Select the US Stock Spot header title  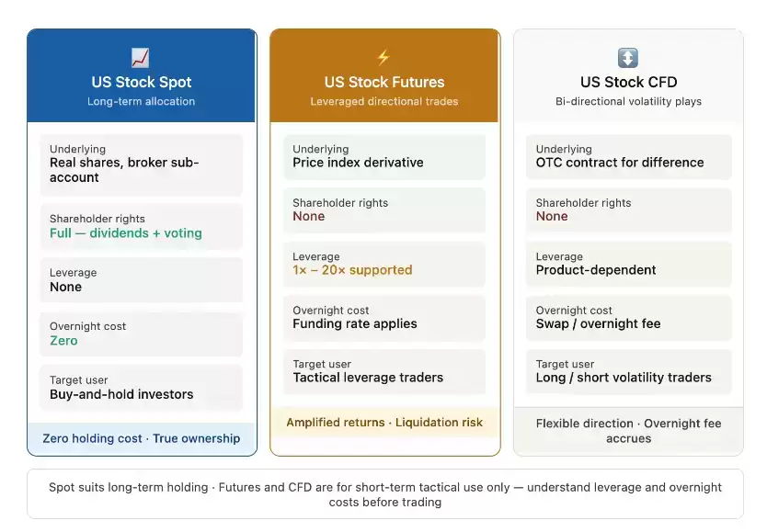click(142, 82)
